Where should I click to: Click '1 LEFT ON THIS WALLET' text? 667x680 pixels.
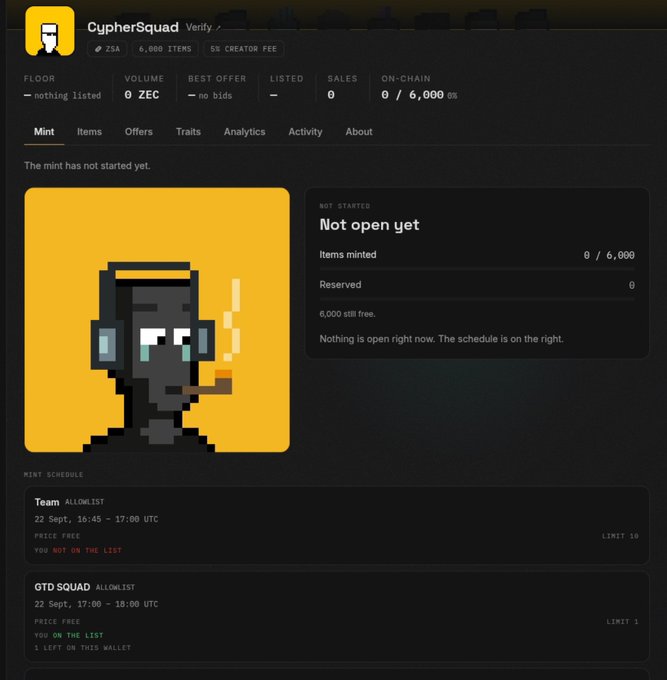(82, 647)
